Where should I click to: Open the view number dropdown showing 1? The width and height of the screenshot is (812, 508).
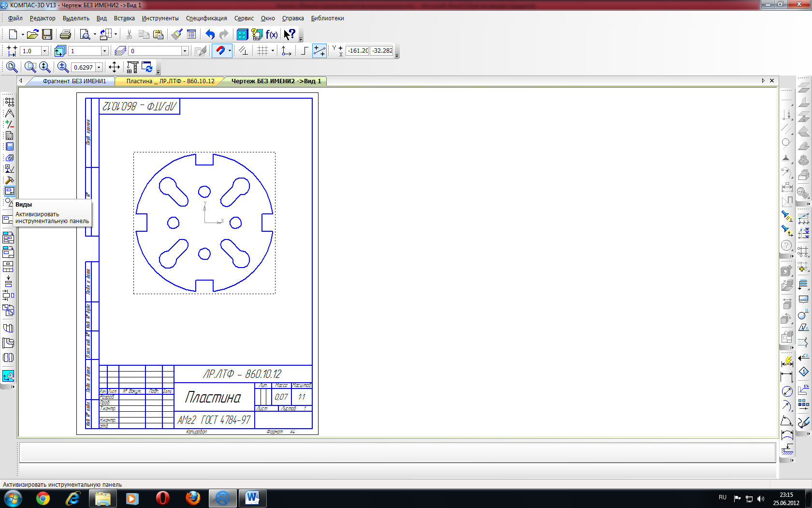[x=104, y=51]
